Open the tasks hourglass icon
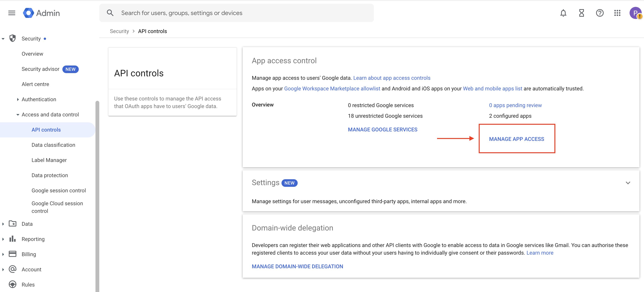This screenshot has width=644, height=292. pos(581,13)
